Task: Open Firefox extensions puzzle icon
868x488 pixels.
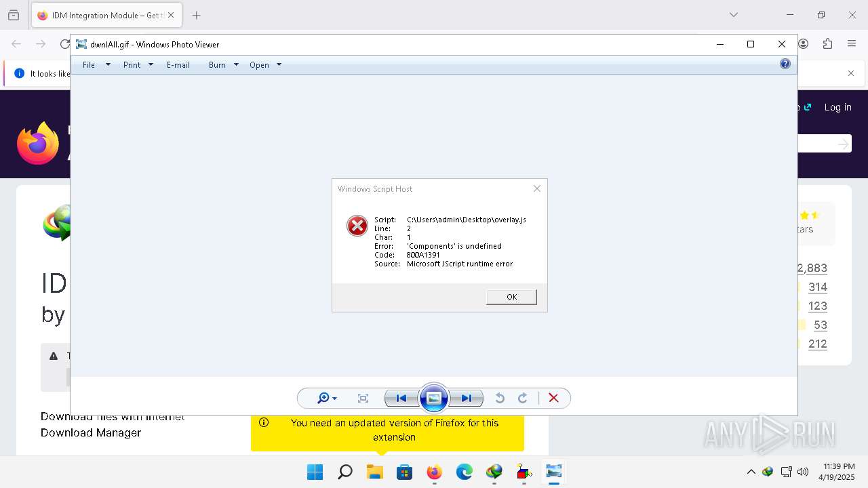Action: [x=827, y=44]
